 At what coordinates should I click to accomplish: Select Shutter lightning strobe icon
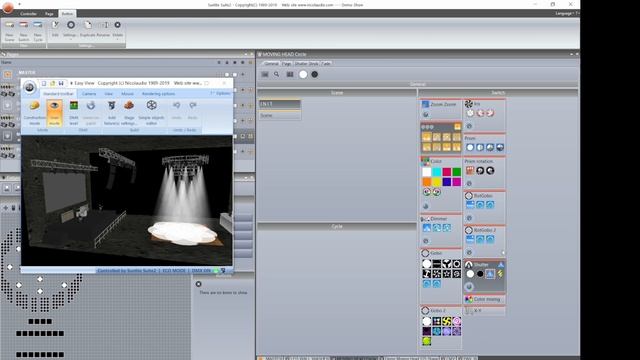[500, 274]
